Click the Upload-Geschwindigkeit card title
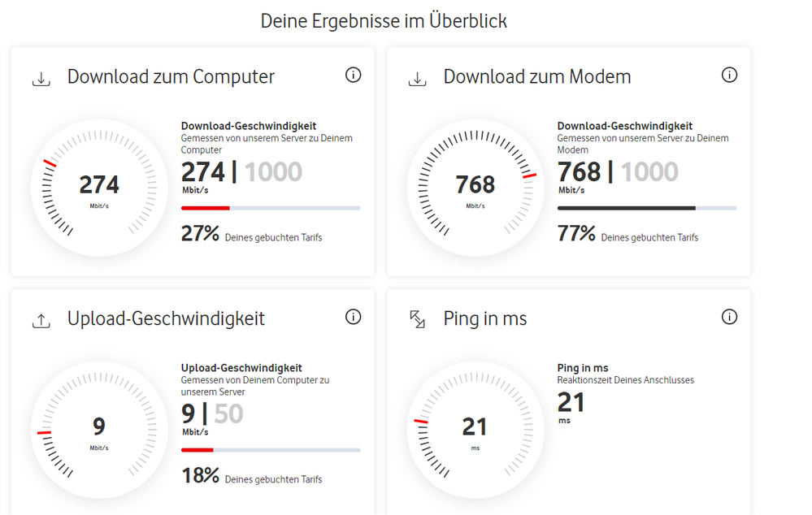The height and width of the screenshot is (515, 812). (x=166, y=319)
